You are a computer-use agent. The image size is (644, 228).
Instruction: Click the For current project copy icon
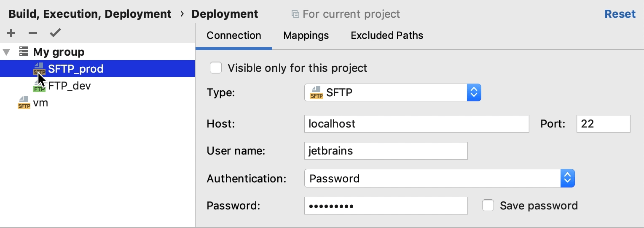click(295, 14)
